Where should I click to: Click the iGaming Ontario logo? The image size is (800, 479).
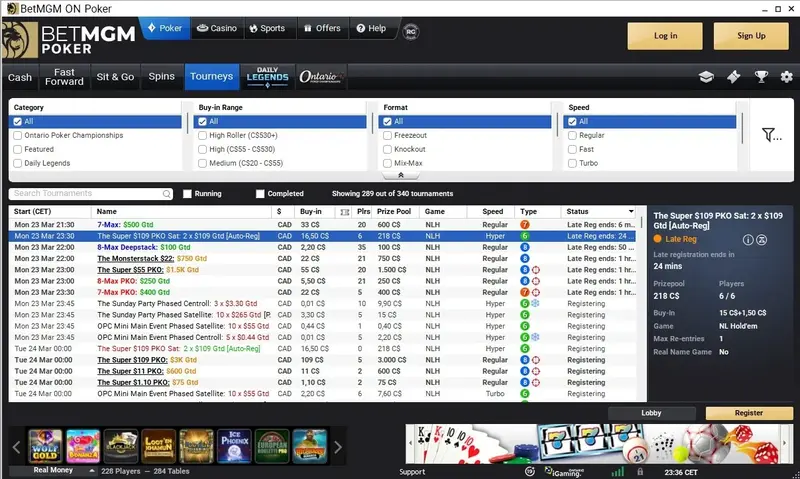coord(564,472)
